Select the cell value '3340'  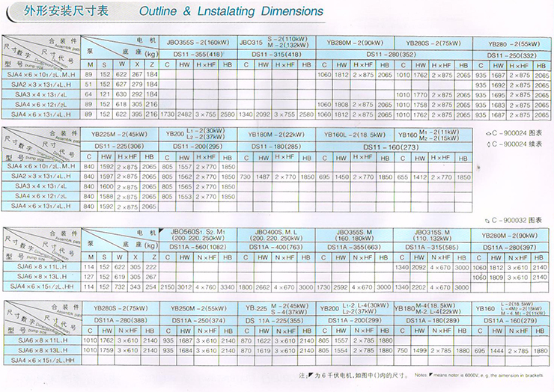pyautogui.click(x=227, y=287)
